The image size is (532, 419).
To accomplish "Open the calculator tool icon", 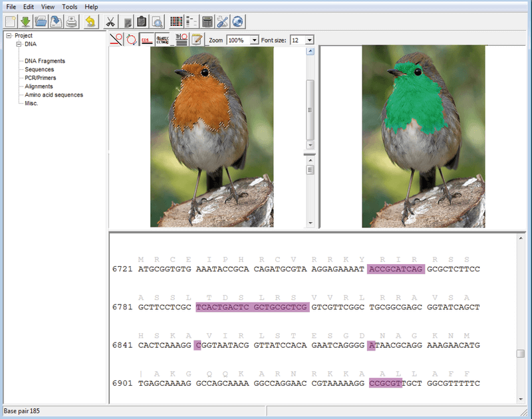I will pyautogui.click(x=207, y=21).
